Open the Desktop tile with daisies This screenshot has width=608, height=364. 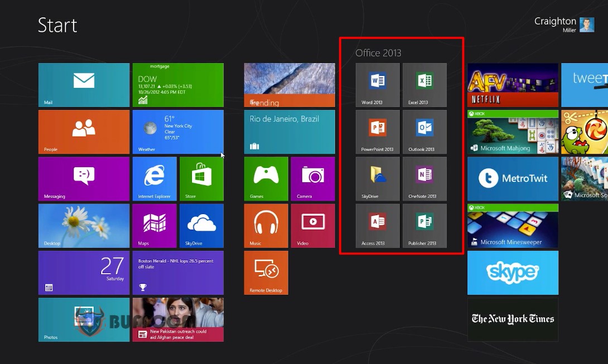tap(84, 226)
